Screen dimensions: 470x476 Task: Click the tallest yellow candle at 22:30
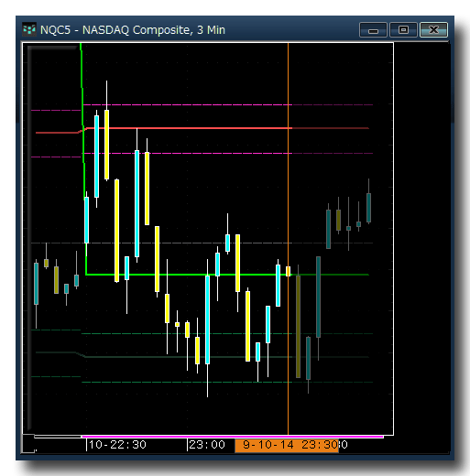pos(116,231)
